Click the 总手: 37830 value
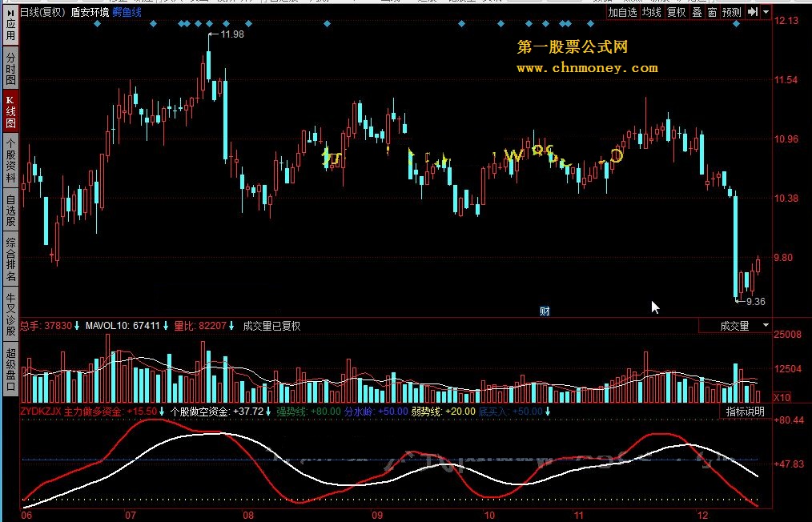Image resolution: width=812 pixels, height=522 pixels. [46, 326]
